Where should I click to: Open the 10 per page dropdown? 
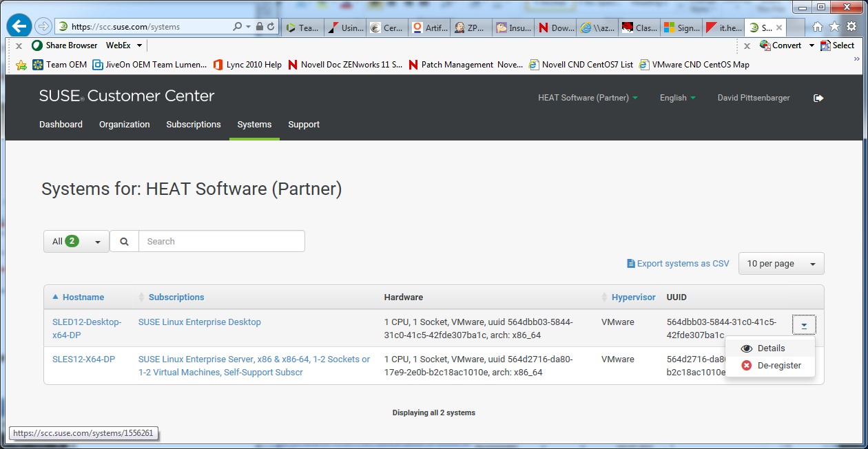point(781,264)
